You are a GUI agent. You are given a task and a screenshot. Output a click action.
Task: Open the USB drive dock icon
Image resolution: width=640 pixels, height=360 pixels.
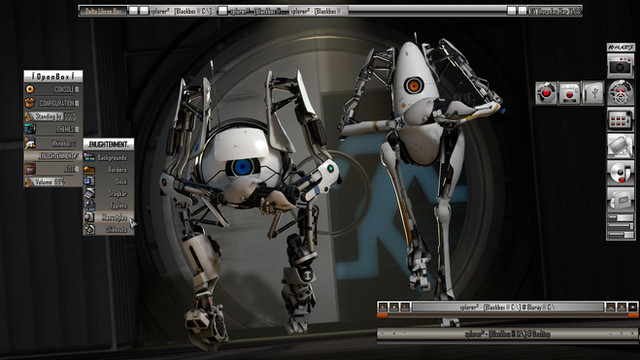[593, 93]
